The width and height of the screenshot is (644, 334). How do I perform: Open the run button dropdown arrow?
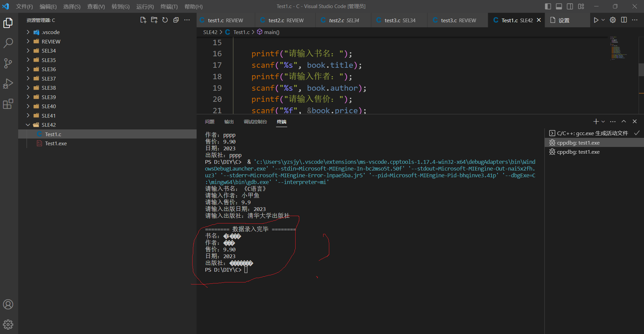coord(603,20)
